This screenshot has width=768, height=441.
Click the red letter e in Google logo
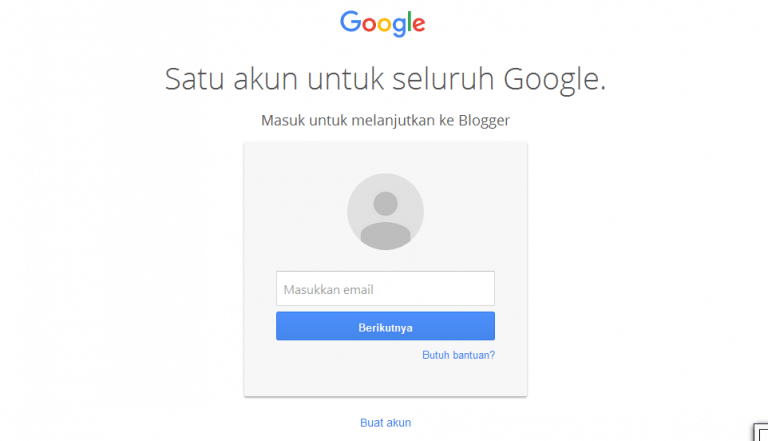pyautogui.click(x=419, y=24)
